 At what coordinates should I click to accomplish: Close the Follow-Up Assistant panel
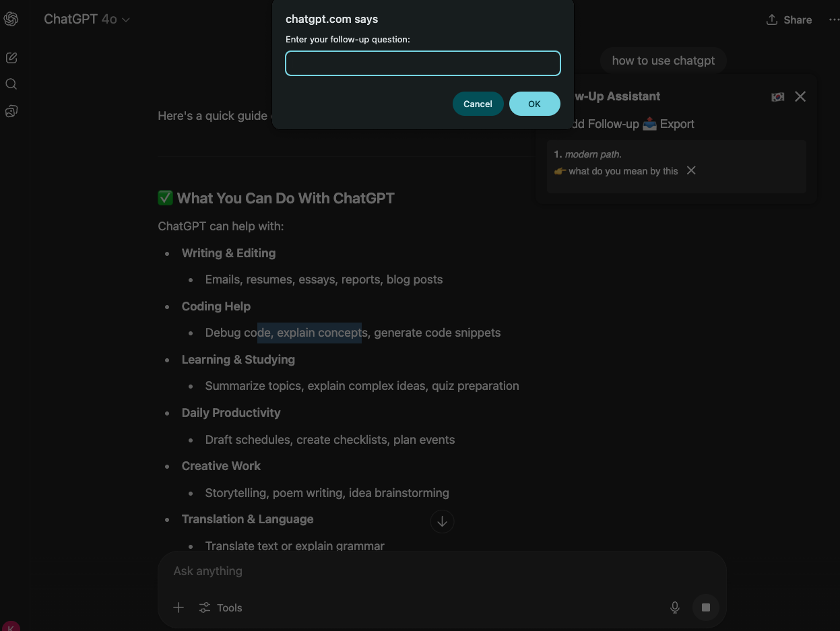point(800,97)
